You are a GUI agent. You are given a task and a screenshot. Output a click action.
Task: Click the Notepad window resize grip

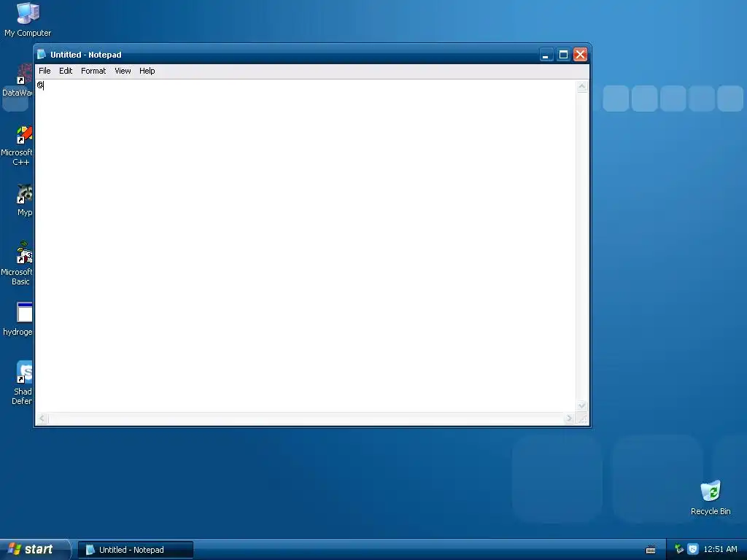(582, 419)
